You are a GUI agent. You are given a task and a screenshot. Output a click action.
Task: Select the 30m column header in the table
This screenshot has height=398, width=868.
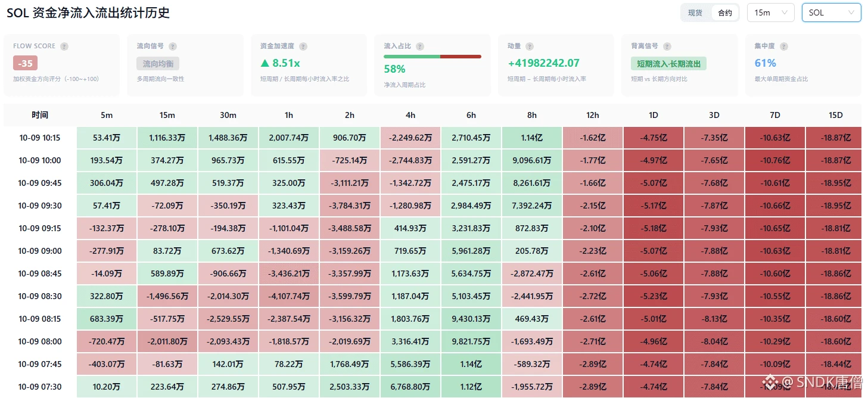coord(228,115)
